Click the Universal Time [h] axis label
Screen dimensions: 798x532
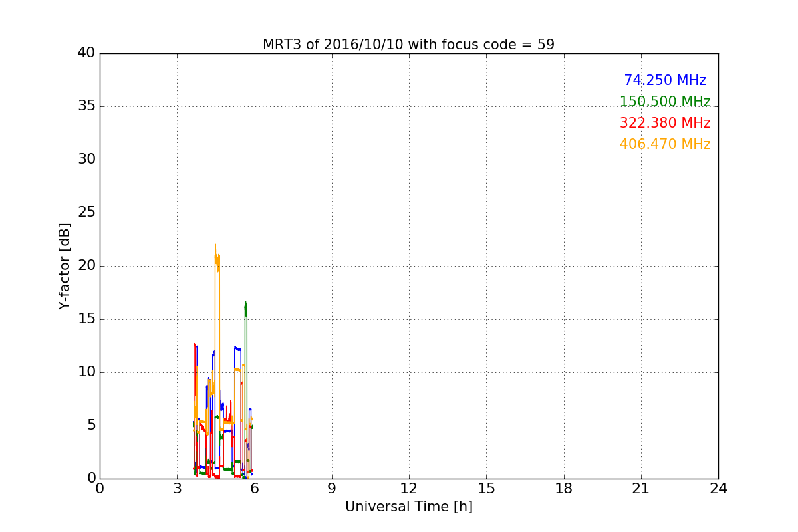[x=408, y=507]
